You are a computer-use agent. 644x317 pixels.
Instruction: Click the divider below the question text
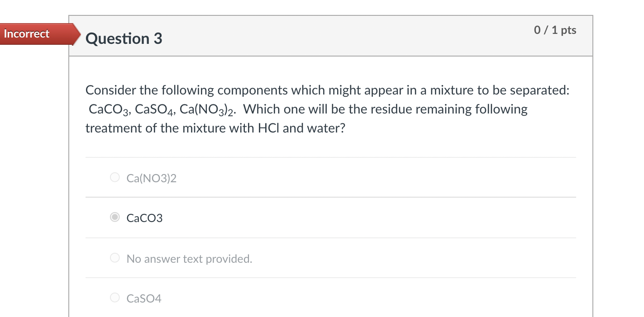tap(330, 157)
